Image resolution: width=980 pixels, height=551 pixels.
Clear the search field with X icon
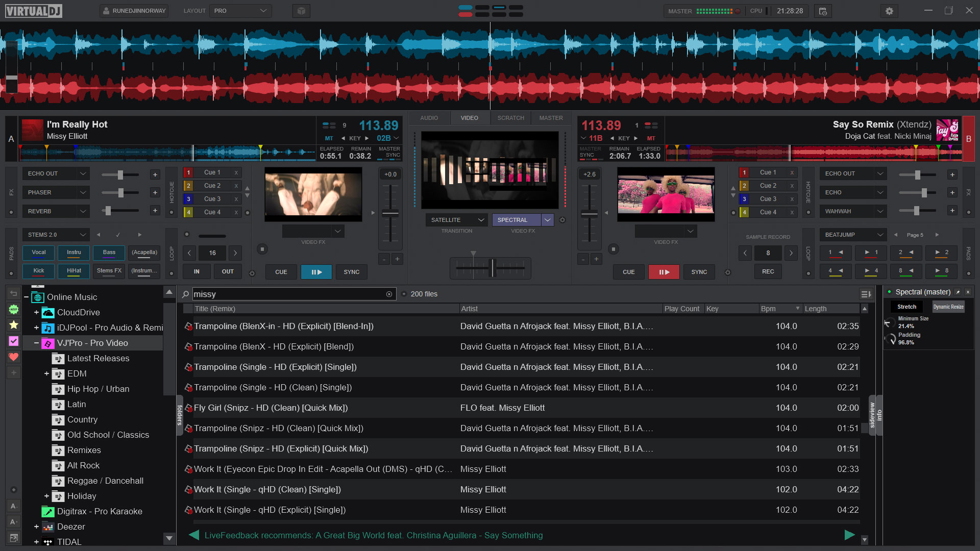coord(389,294)
